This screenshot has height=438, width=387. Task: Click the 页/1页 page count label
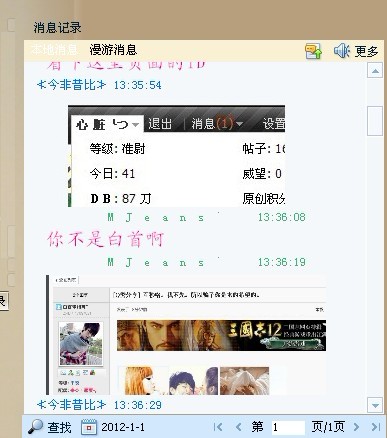328,427
